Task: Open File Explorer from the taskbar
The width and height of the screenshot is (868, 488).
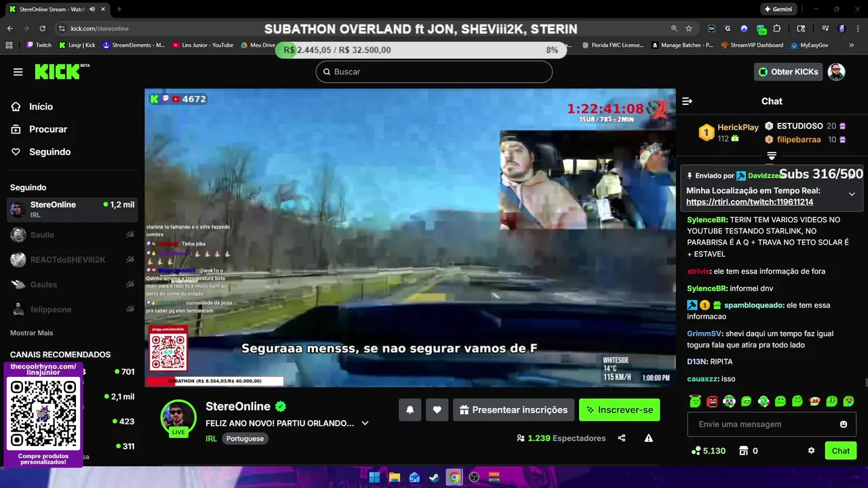Action: click(394, 477)
